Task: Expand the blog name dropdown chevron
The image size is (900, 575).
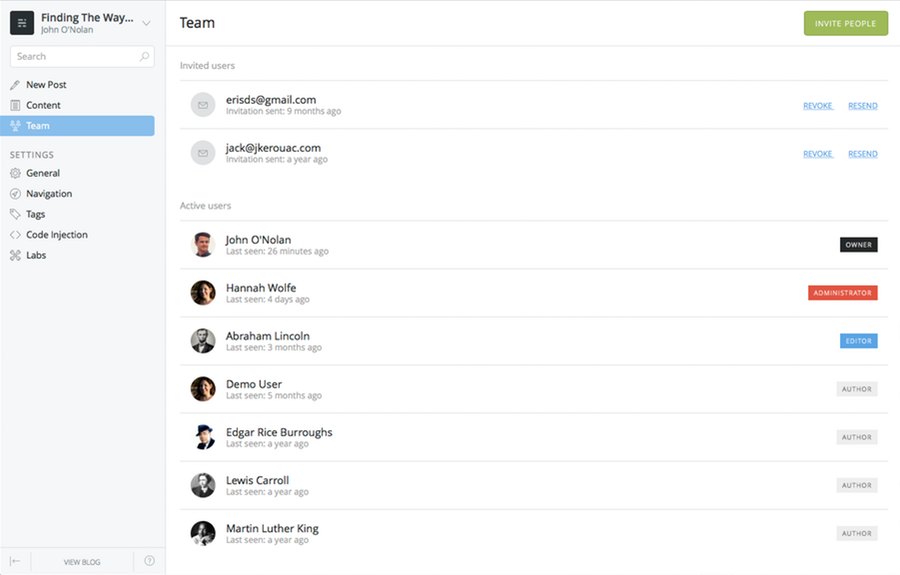Action: [146, 24]
